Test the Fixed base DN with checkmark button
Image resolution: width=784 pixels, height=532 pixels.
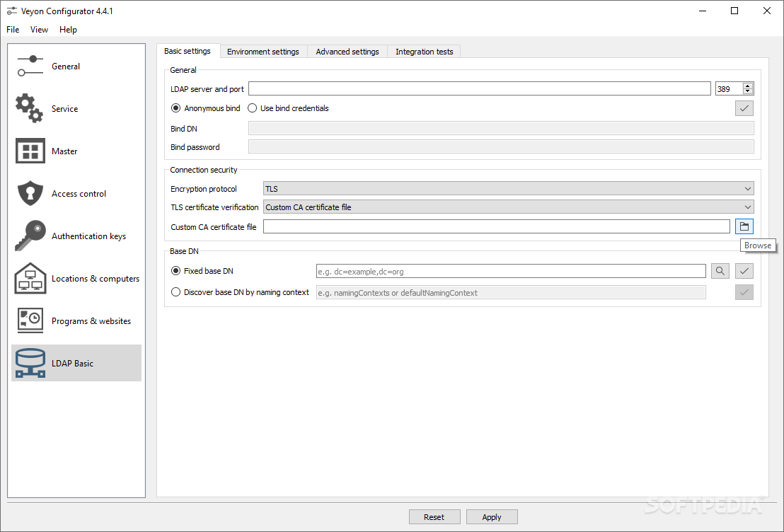point(744,271)
